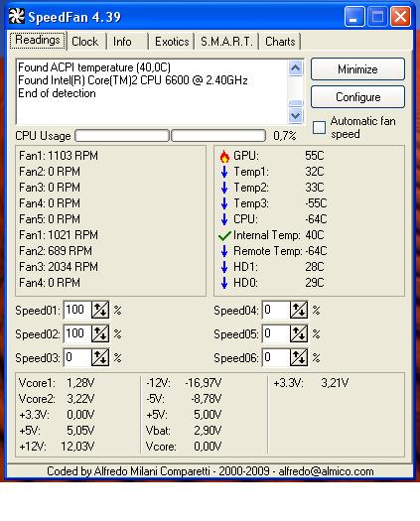Click the 'Fan3: 2034 RPM' reading
Viewport: 420px width, 521px height.
click(x=59, y=267)
